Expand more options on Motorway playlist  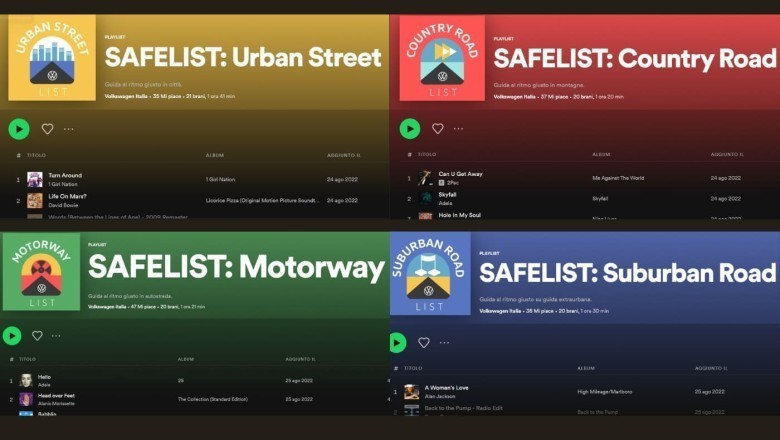click(56, 336)
